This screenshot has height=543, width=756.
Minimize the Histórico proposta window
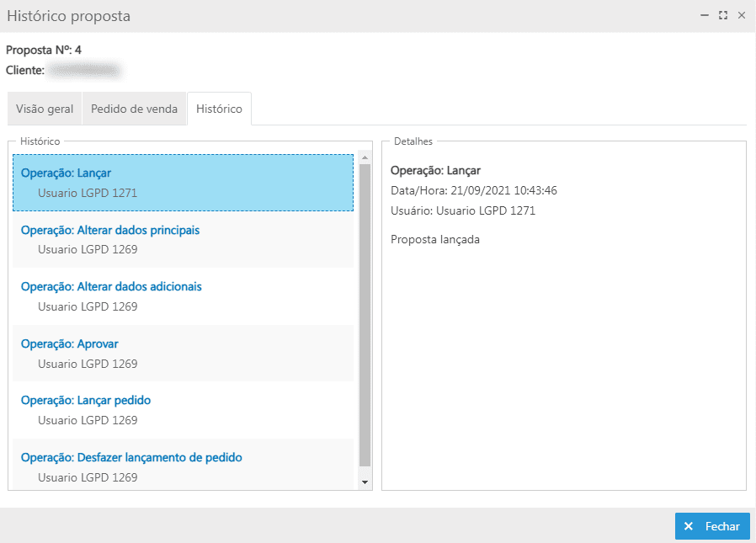click(704, 15)
